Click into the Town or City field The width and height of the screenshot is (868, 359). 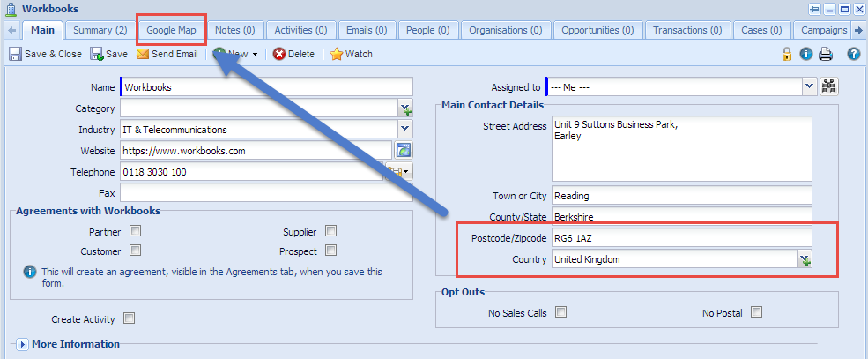[682, 196]
